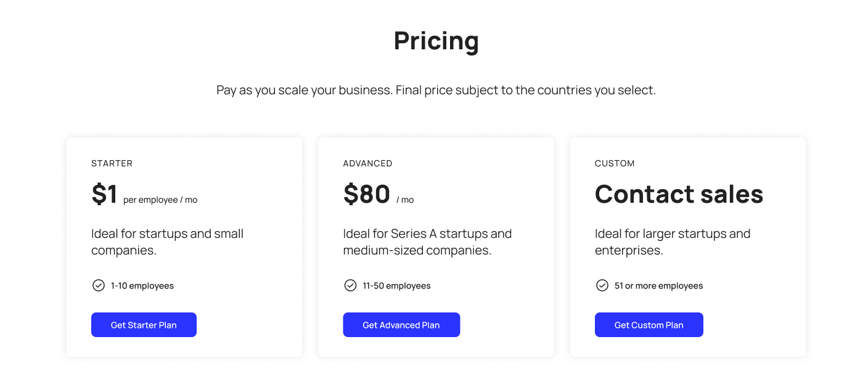Screen dimensions: 868x387
Task: Click the Get Starter Plan button
Action: (144, 325)
